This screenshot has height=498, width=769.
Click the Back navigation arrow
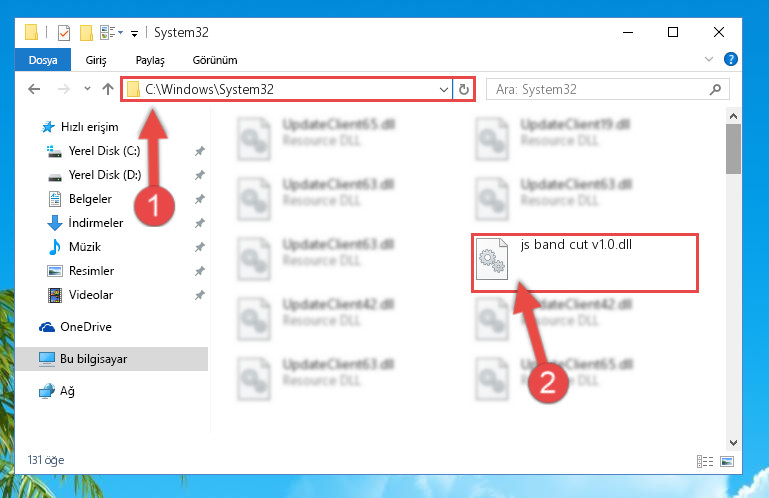coord(34,89)
